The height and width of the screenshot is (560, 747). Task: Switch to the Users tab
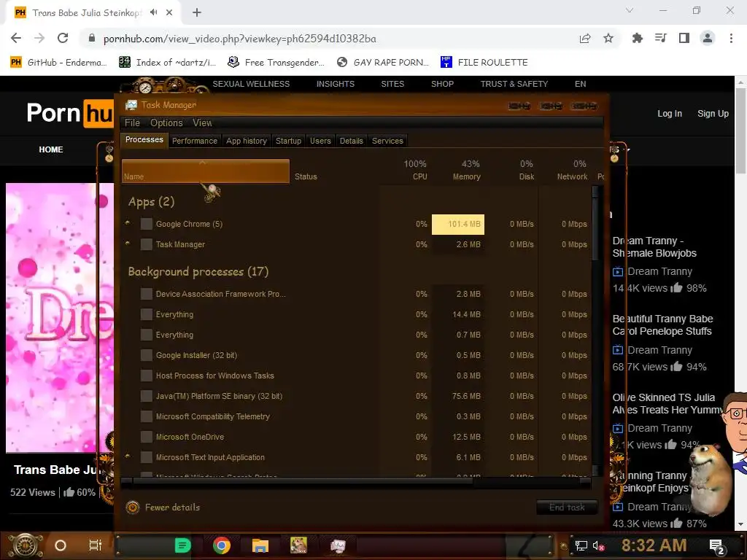(x=320, y=141)
